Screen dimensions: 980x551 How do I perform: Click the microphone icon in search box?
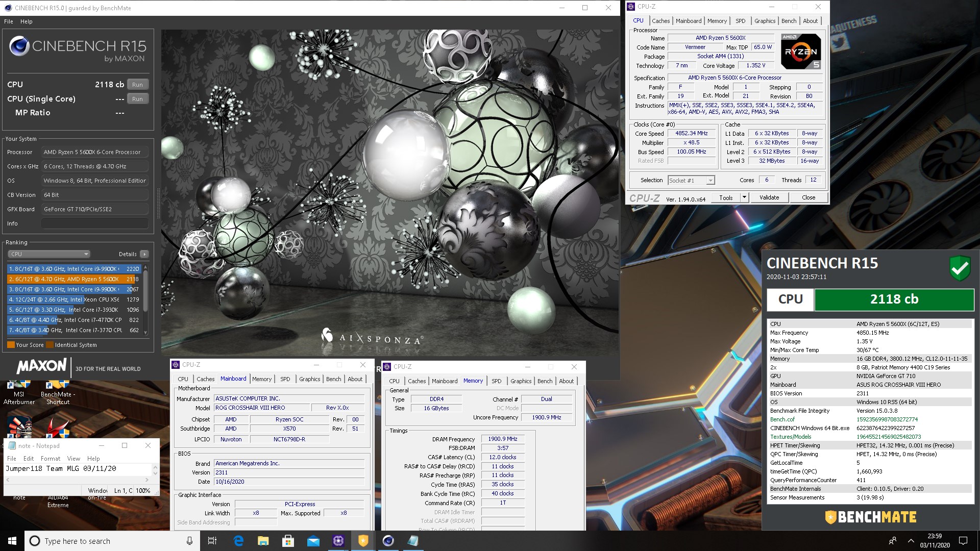[189, 541]
